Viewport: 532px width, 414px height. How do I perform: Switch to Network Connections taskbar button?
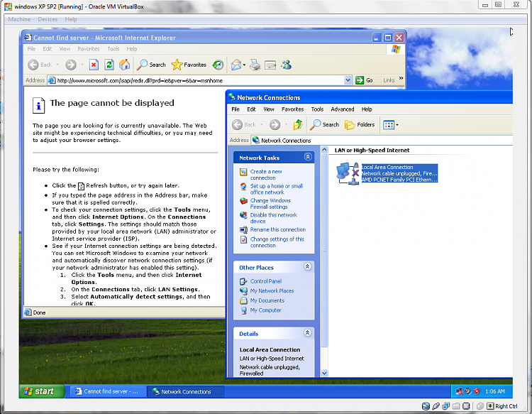tap(186, 391)
